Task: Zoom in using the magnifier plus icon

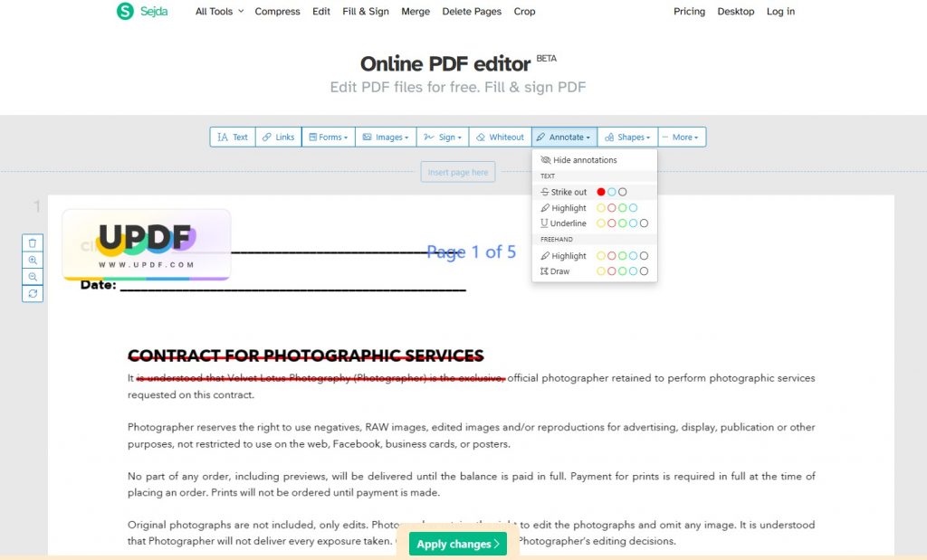Action: 33,261
